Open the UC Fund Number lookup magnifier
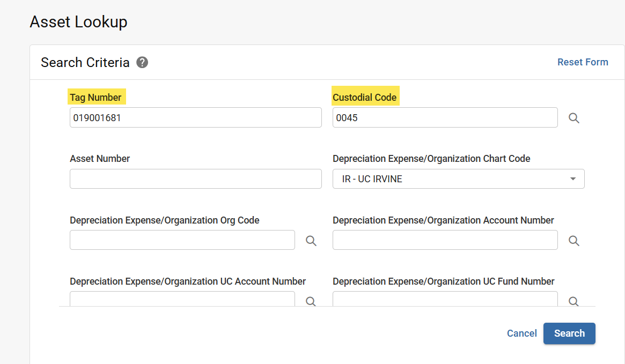The width and height of the screenshot is (625, 364). (573, 301)
